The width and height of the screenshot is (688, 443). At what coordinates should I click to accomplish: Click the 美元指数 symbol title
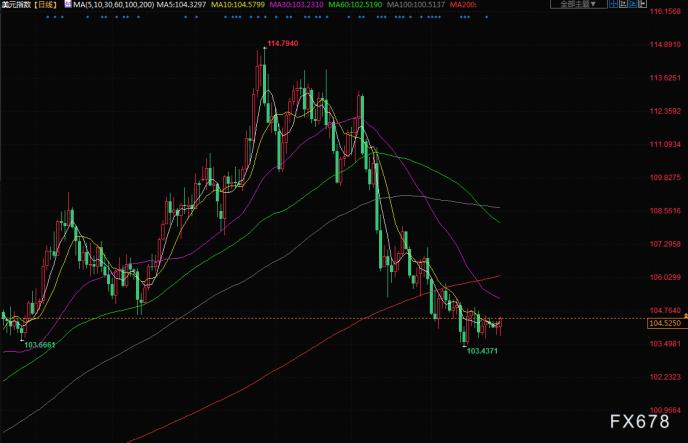[x=16, y=5]
